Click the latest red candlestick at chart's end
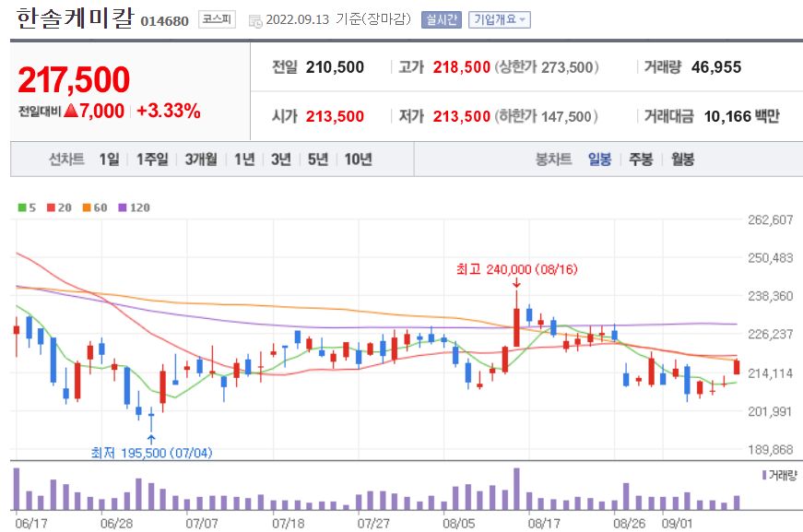Viewport: 803px width, 532px height. click(737, 367)
